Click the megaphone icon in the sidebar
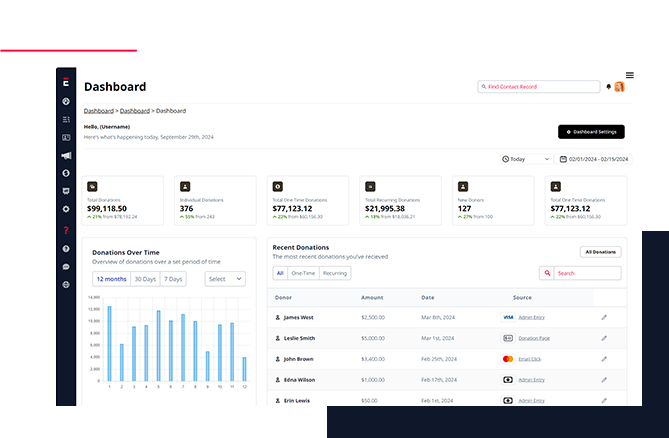This screenshot has height=438, width=669. (x=66, y=155)
